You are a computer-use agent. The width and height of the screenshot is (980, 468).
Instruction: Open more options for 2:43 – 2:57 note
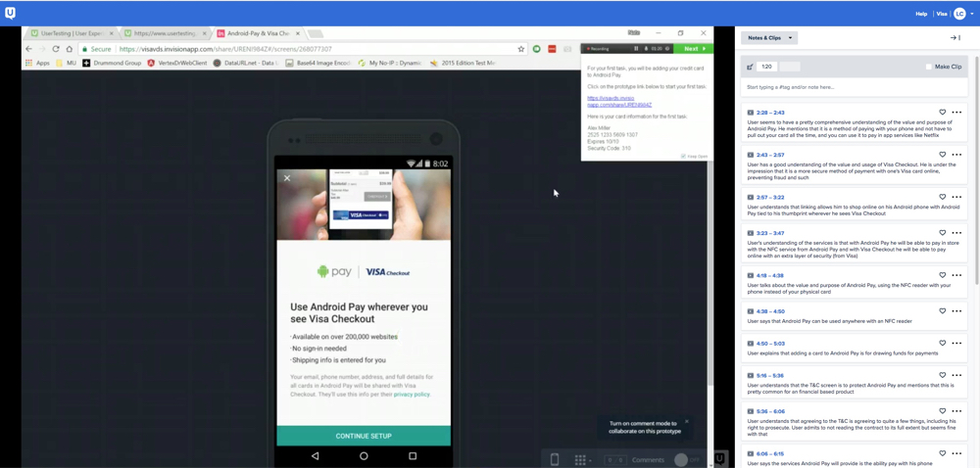pyautogui.click(x=957, y=155)
